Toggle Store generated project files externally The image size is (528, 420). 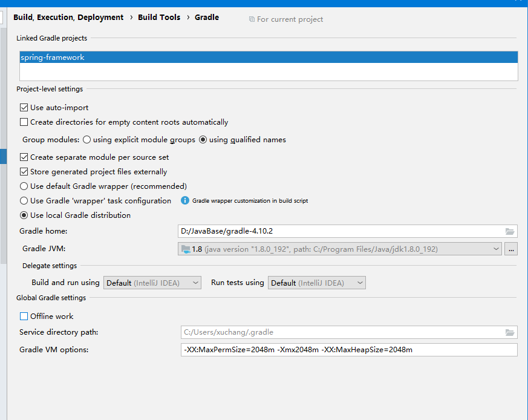(x=24, y=172)
